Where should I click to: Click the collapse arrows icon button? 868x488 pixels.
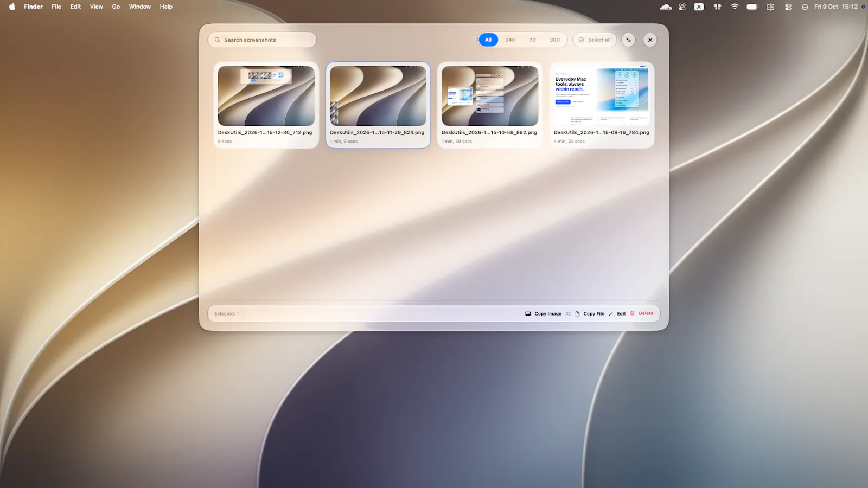[x=628, y=40]
